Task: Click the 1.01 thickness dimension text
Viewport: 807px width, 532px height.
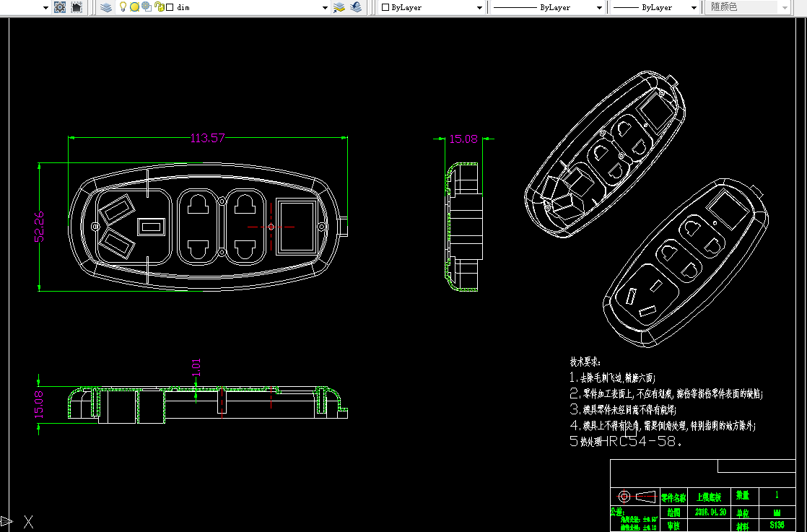Action: tap(196, 367)
